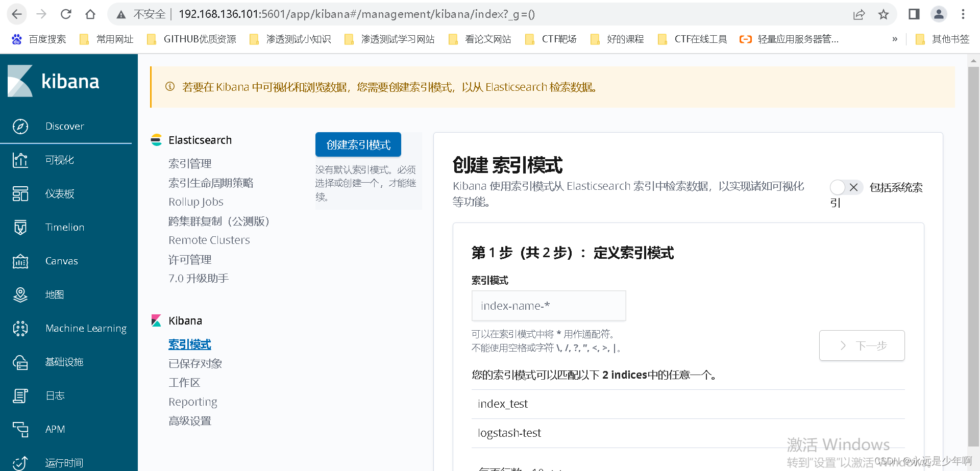The height and width of the screenshot is (471, 980).
Task: Click the Timelion shield icon
Action: pos(20,227)
